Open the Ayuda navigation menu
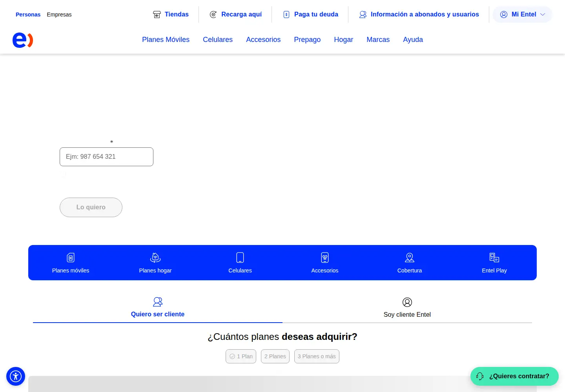Viewport: 565px width, 392px height. (413, 40)
